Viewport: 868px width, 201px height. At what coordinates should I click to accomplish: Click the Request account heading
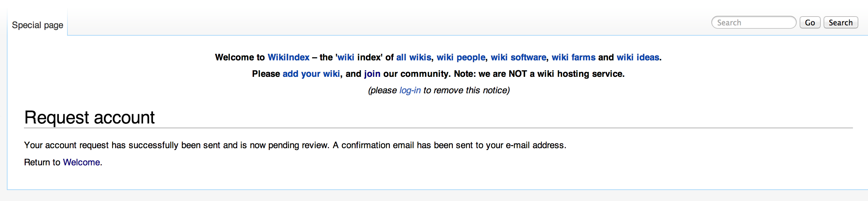[x=89, y=118]
